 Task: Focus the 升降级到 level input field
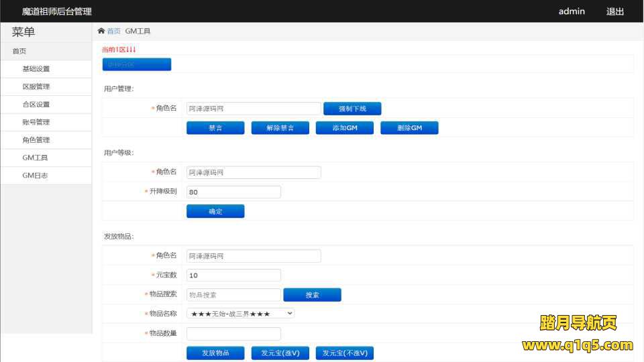pos(233,192)
